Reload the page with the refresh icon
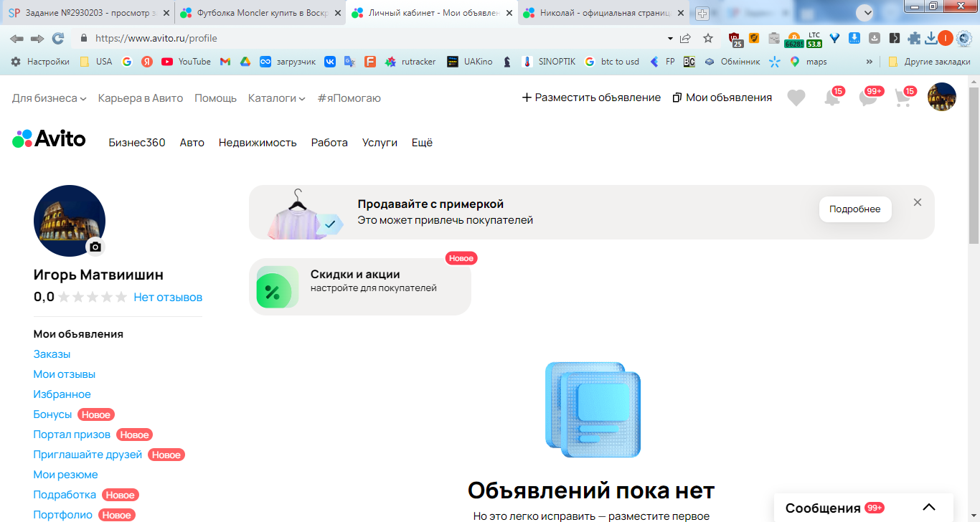The width and height of the screenshot is (980, 522). click(x=58, y=38)
